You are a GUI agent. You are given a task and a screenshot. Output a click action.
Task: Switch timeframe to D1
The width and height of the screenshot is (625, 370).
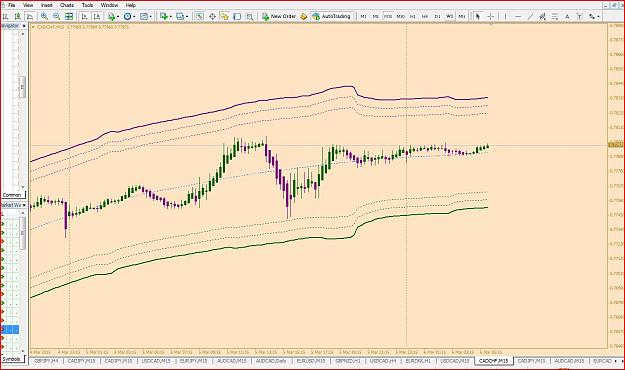click(x=437, y=16)
